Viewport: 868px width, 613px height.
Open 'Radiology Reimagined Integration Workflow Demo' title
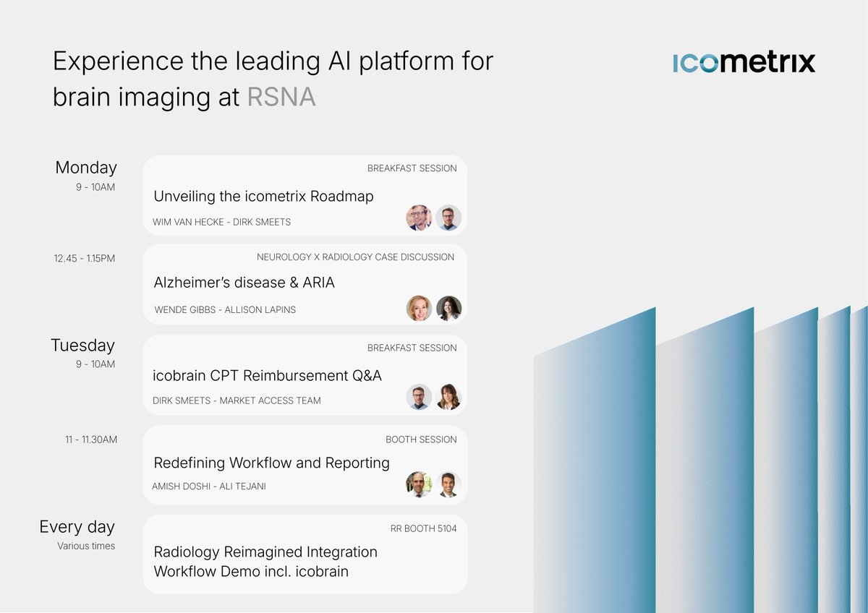(x=265, y=562)
